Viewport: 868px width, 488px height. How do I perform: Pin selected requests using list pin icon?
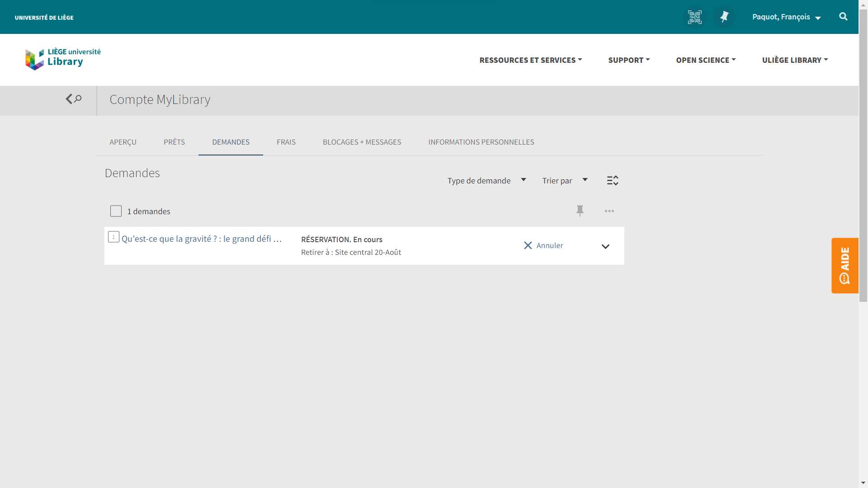[x=580, y=211]
